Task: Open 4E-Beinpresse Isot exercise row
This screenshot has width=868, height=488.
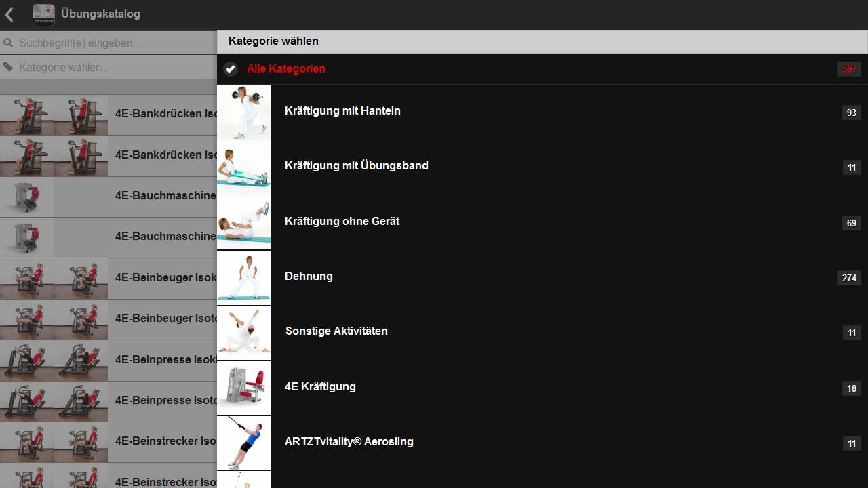Action: (108, 402)
